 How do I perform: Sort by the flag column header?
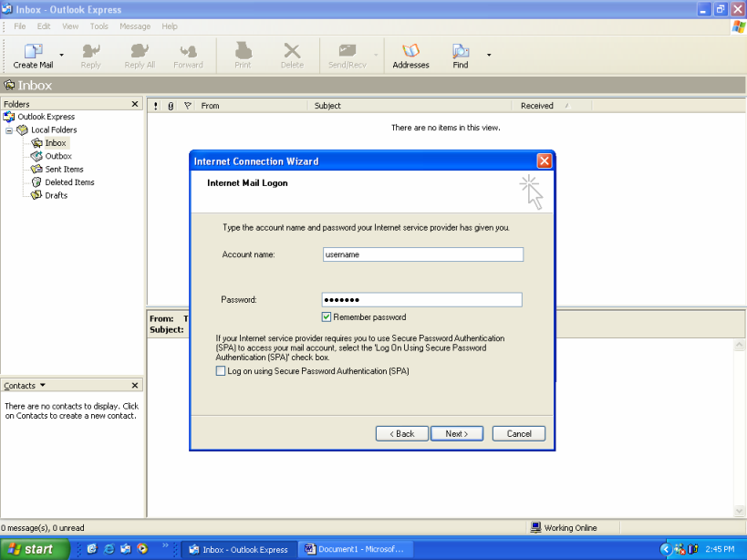click(x=188, y=106)
